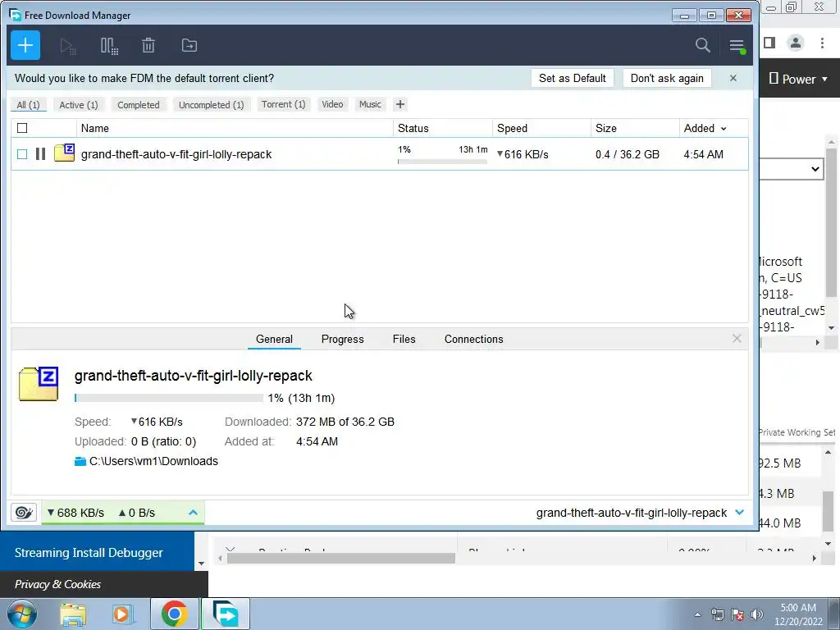
Task: Switch to the Connections details tab
Action: [473, 339]
